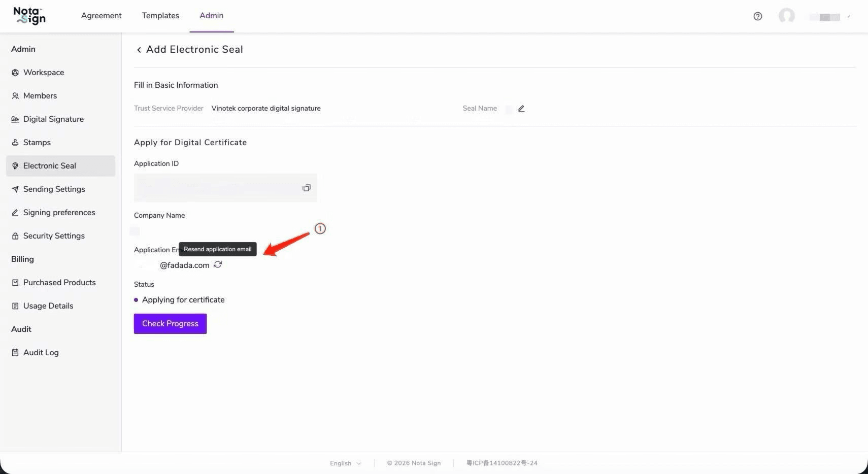Screen dimensions: 868x474
Task: Open the Stamps section
Action: tap(60, 143)
